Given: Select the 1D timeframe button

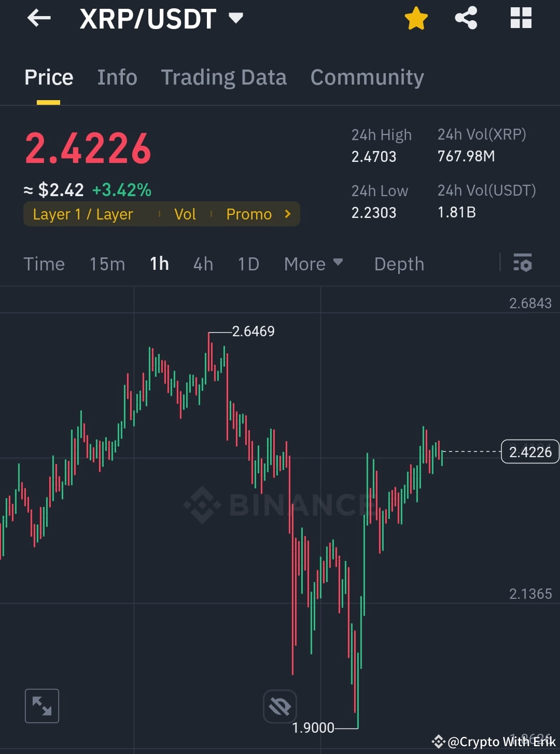Looking at the screenshot, I should (248, 264).
